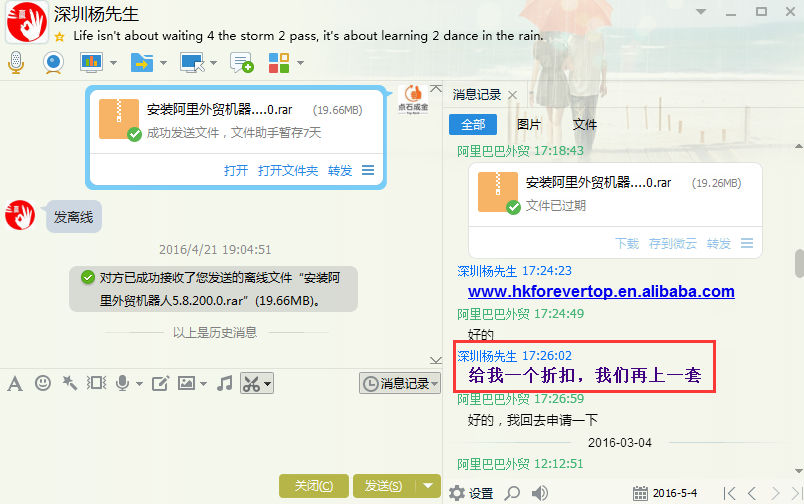Expand send file dropdown arrow
The height and width of the screenshot is (504, 804).
coord(164,63)
